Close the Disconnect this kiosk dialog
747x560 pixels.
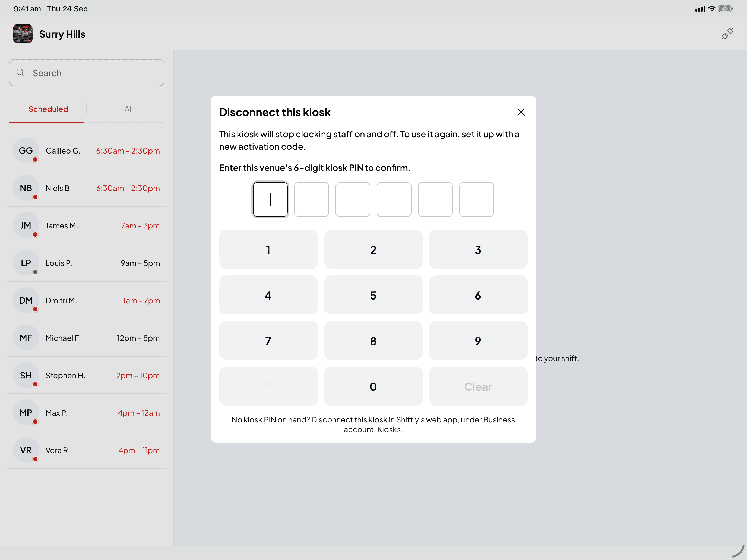pyautogui.click(x=521, y=112)
